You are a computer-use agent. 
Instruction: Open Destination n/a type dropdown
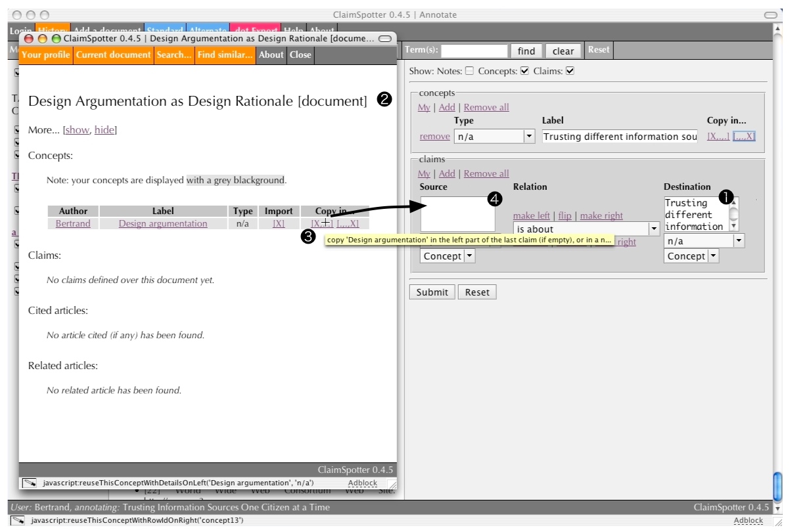(704, 241)
